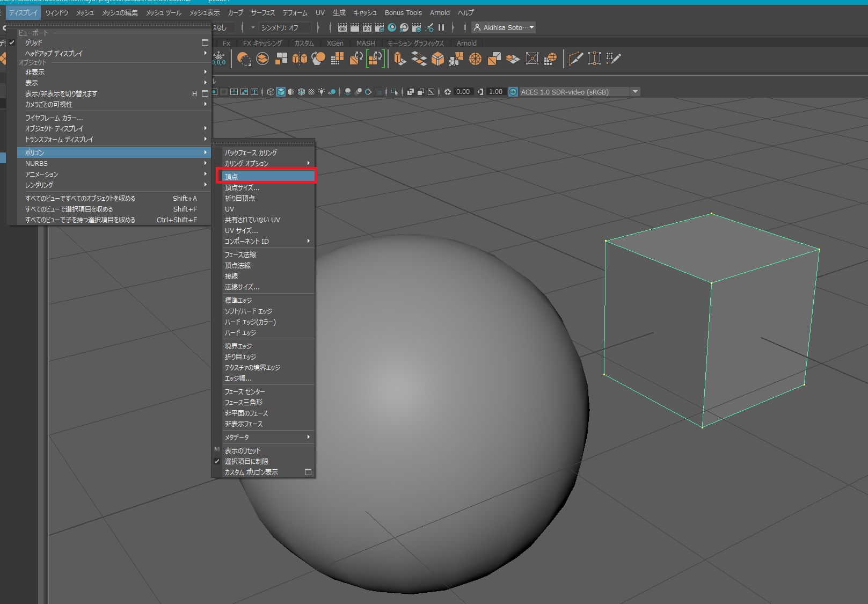This screenshot has width=868, height=604.
Task: Click the Multi-Cut knife shelf icon
Action: point(575,59)
